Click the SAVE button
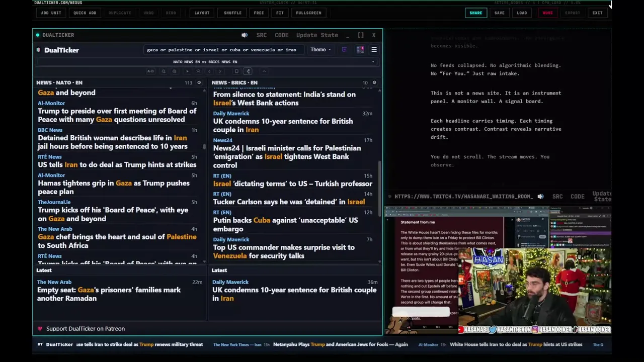The height and width of the screenshot is (362, 644). click(499, 13)
